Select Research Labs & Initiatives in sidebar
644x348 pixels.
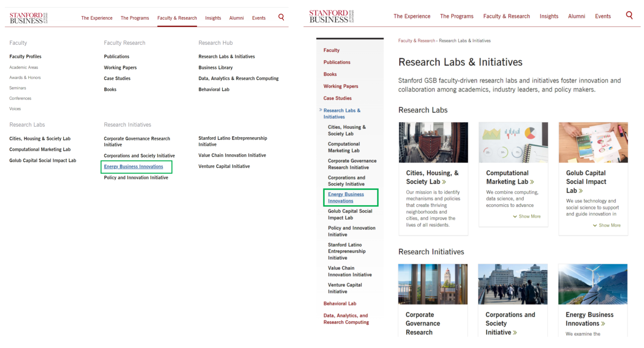coord(342,114)
